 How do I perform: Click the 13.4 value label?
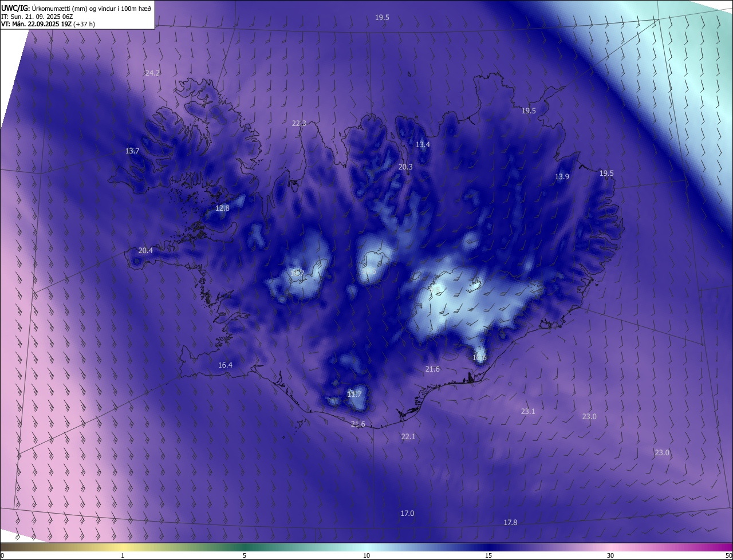(x=423, y=145)
